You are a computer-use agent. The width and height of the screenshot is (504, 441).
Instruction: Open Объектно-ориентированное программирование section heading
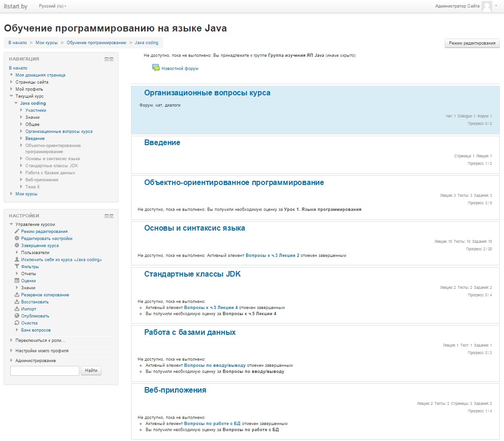tap(234, 183)
